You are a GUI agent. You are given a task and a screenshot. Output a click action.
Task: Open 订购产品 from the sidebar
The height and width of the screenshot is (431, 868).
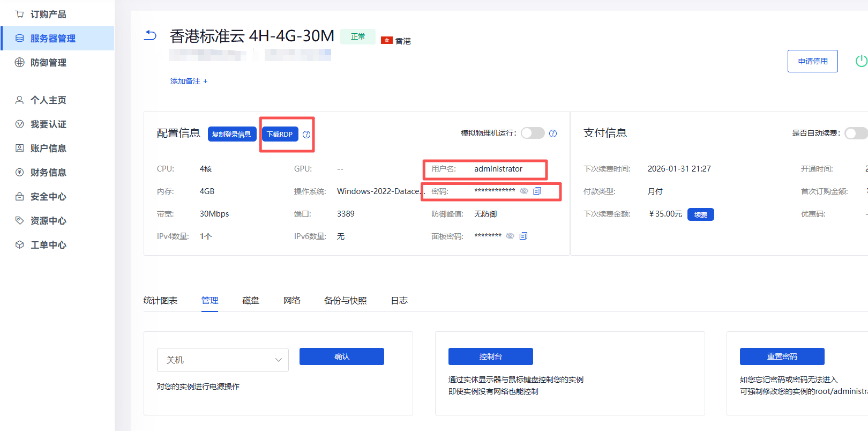48,14
